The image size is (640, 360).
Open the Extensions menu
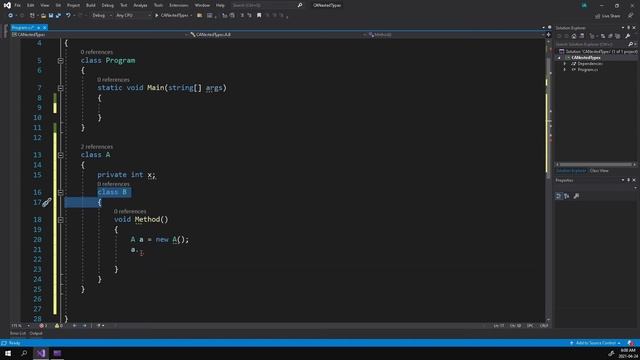coord(179,5)
